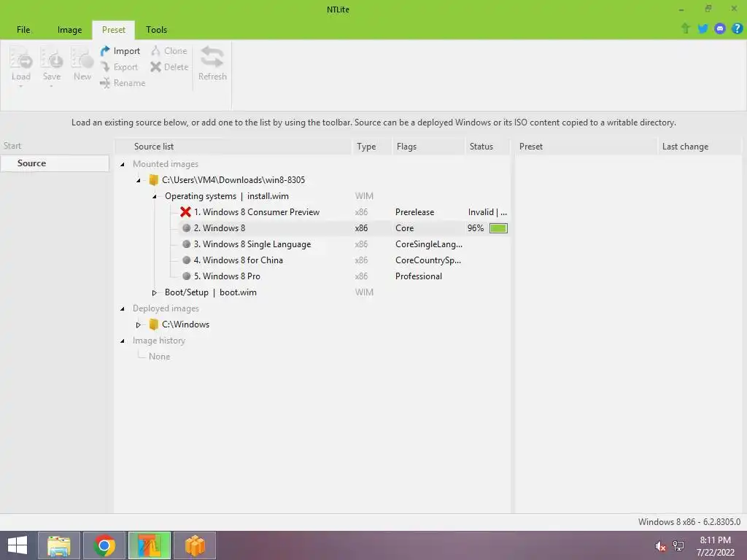Open Google Chrome from taskbar
The image size is (747, 560).
104,545
